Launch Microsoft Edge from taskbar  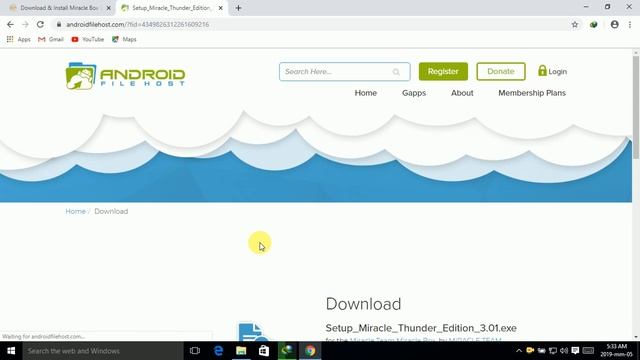tap(218, 351)
